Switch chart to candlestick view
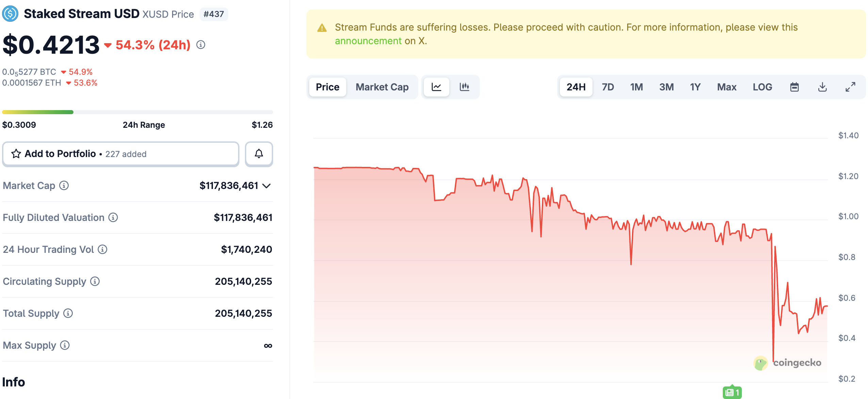This screenshot has width=868, height=399. [x=465, y=87]
